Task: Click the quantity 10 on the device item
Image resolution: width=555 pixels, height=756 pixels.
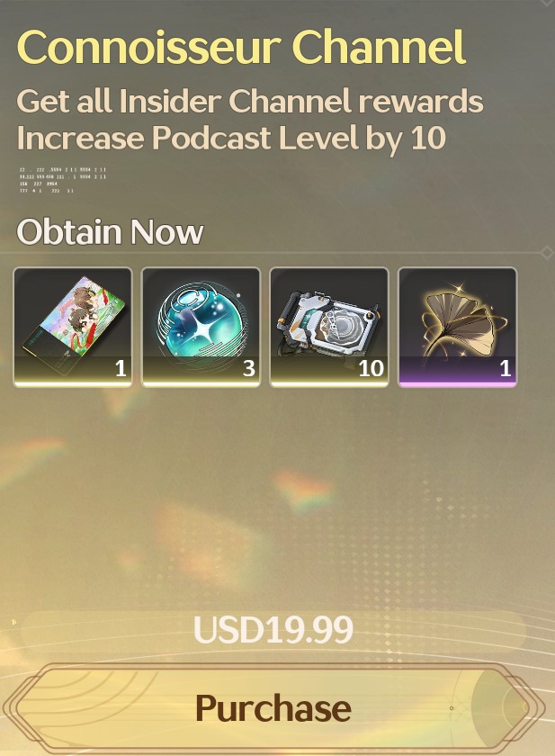Action: click(371, 368)
